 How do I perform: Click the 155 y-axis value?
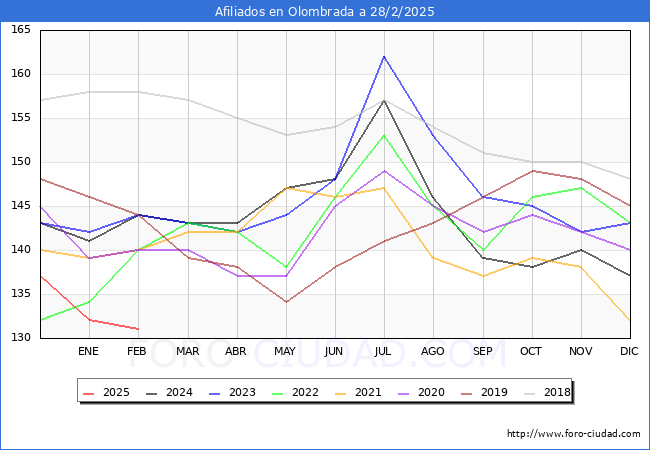pyautogui.click(x=21, y=117)
